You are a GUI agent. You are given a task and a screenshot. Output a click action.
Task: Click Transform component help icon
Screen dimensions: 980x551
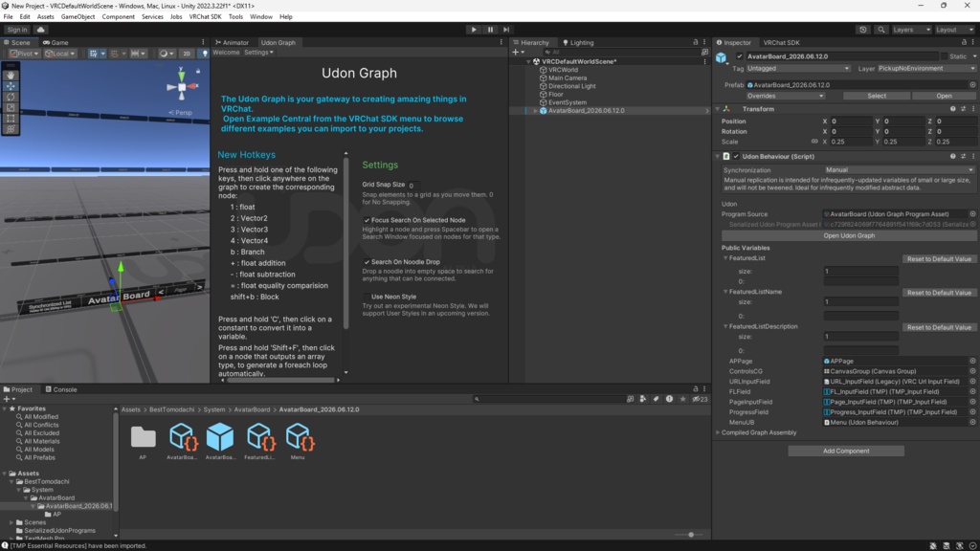952,109
